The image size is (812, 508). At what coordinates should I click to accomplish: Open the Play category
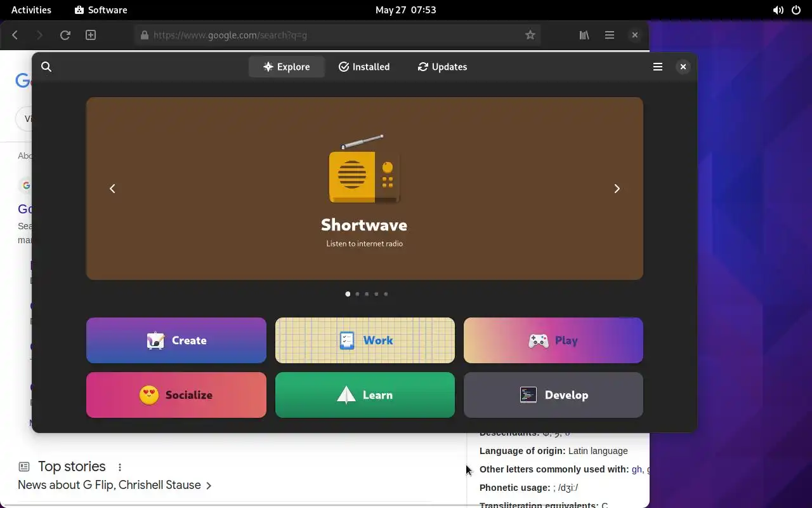point(553,340)
